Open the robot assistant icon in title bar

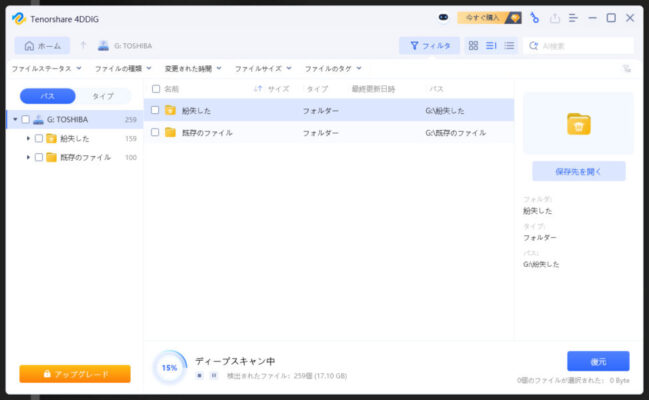[x=443, y=17]
